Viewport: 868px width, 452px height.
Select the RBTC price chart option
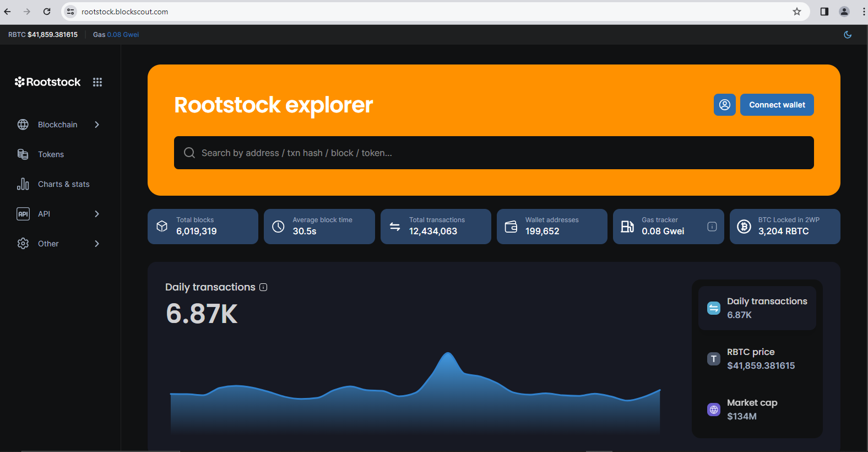point(757,359)
